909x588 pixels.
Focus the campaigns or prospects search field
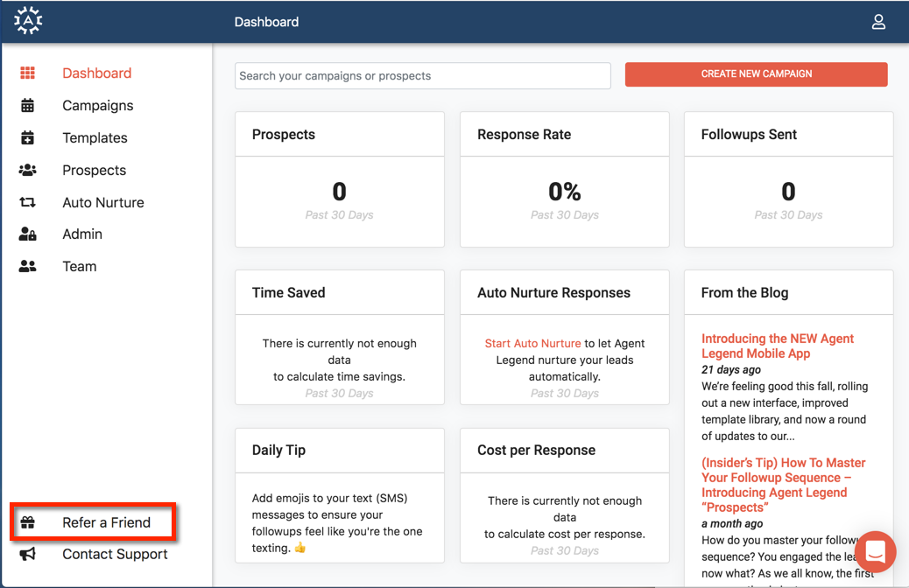coord(422,76)
